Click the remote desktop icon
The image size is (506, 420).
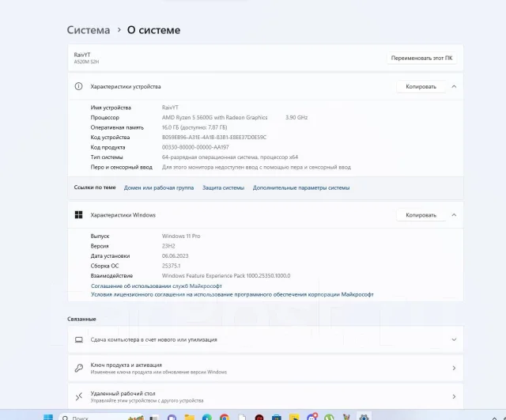(x=79, y=396)
